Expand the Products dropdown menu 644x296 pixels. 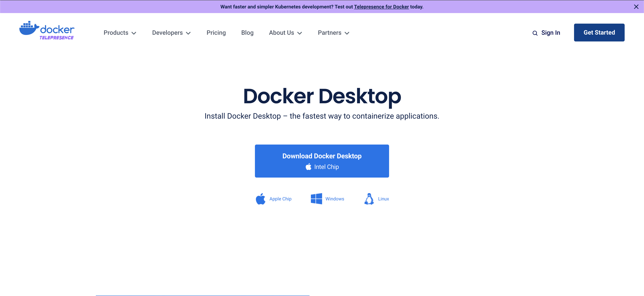pyautogui.click(x=120, y=33)
